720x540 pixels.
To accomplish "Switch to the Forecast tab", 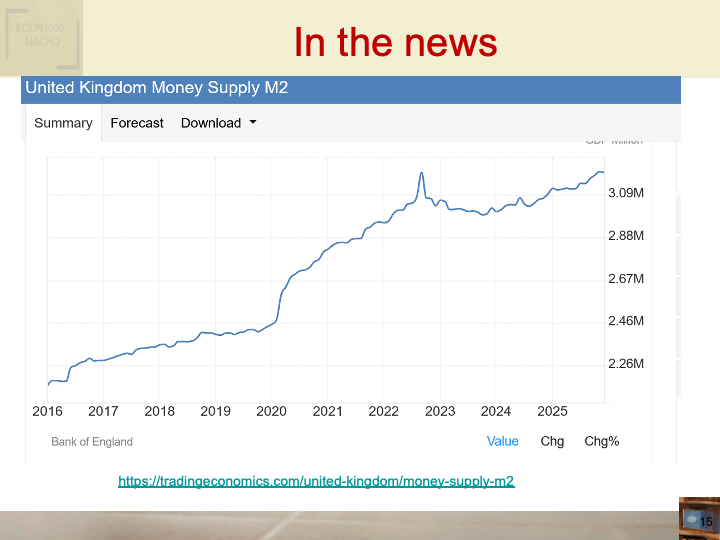I will 137,123.
